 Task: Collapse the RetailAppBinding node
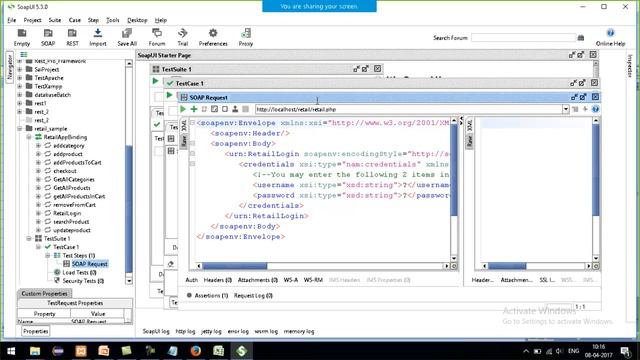pyautogui.click(x=29, y=137)
